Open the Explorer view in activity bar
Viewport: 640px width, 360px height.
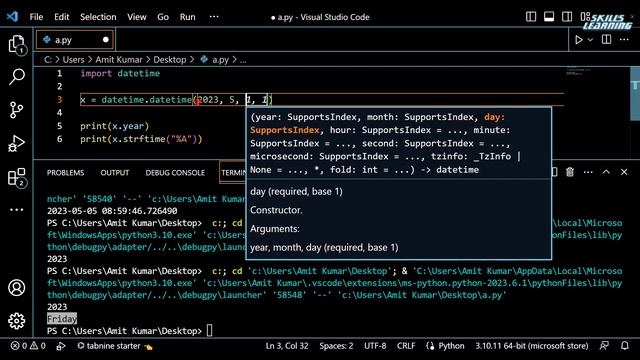(x=16, y=44)
